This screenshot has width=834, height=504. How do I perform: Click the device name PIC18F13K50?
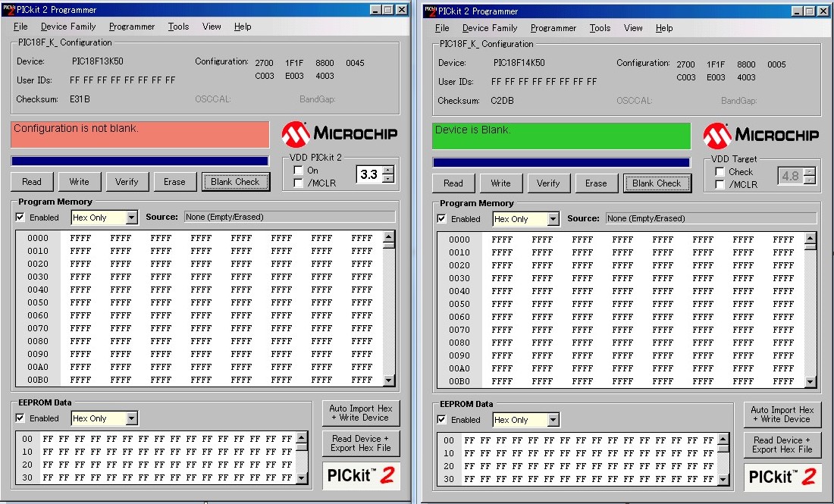tap(98, 61)
